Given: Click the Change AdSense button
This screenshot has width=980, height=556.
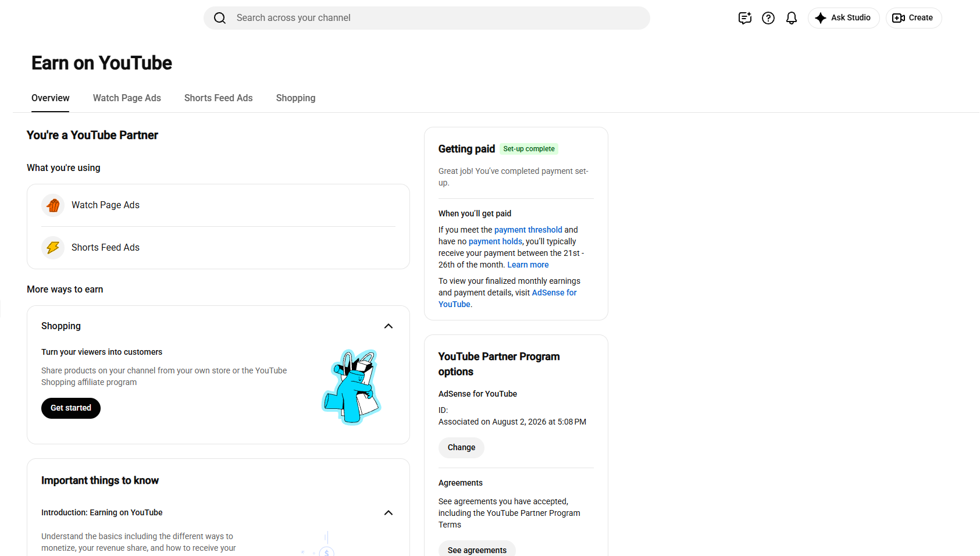Looking at the screenshot, I should 461,448.
